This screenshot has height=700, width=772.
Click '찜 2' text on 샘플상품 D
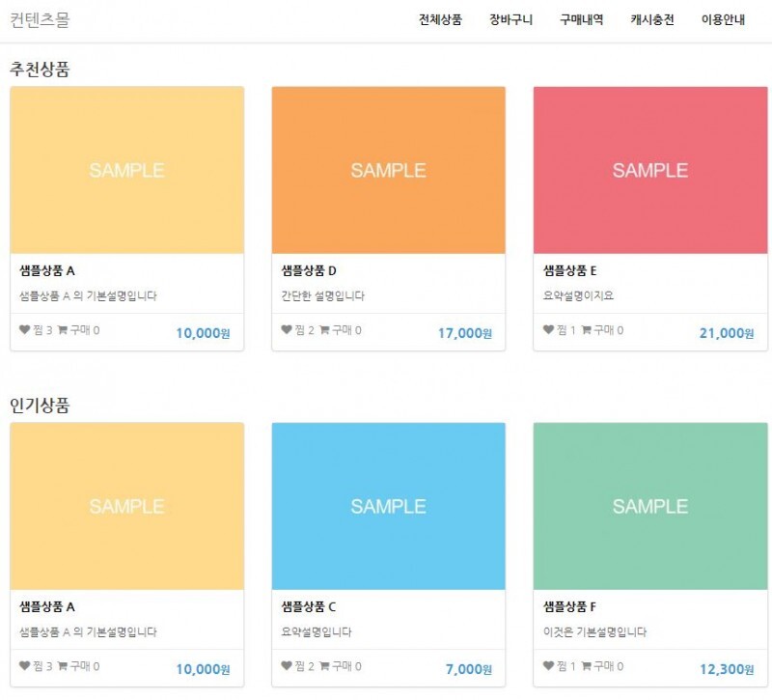(304, 330)
